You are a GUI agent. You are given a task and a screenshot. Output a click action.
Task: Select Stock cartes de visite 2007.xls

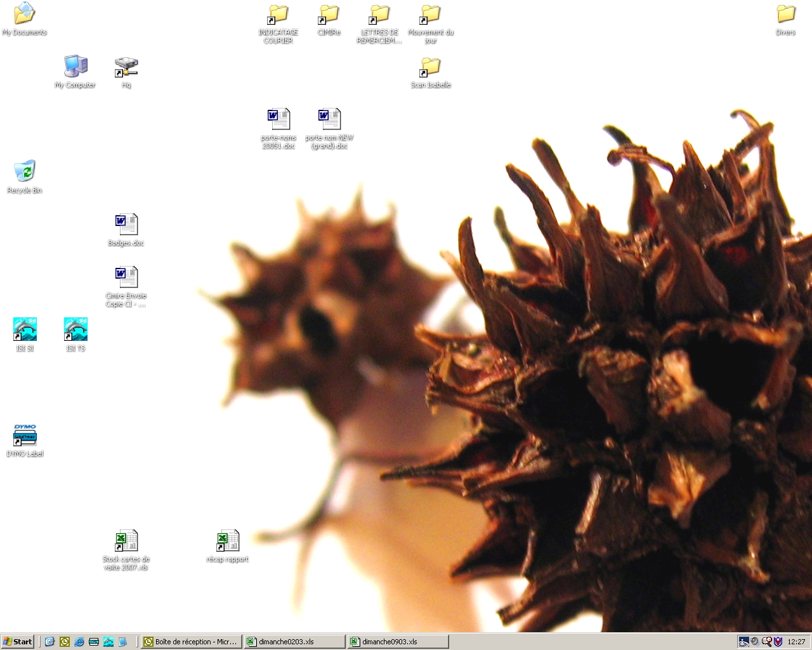pyautogui.click(x=126, y=550)
